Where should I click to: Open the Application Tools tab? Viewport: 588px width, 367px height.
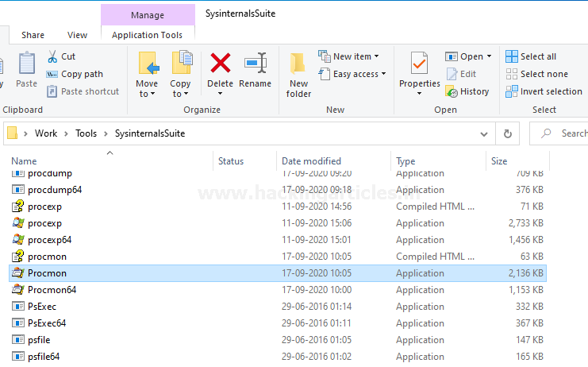147,35
